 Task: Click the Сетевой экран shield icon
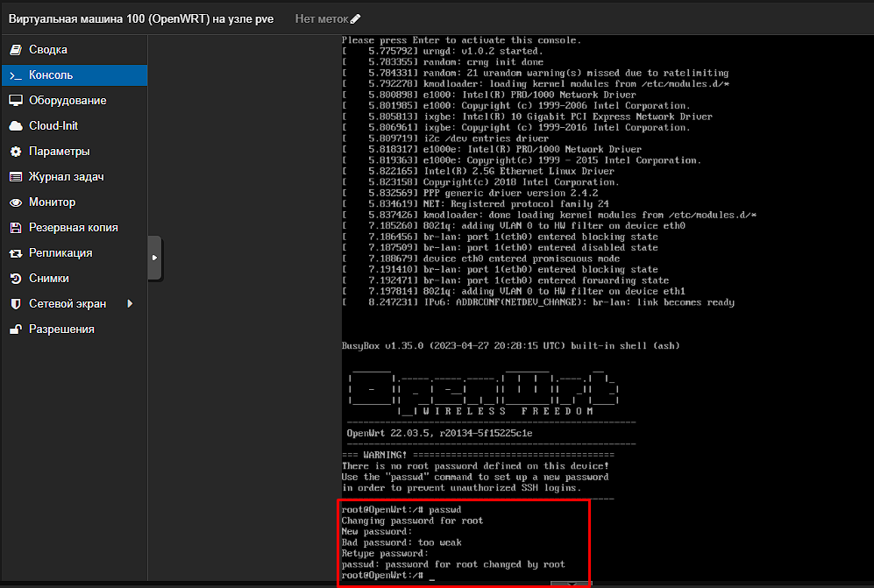16,304
